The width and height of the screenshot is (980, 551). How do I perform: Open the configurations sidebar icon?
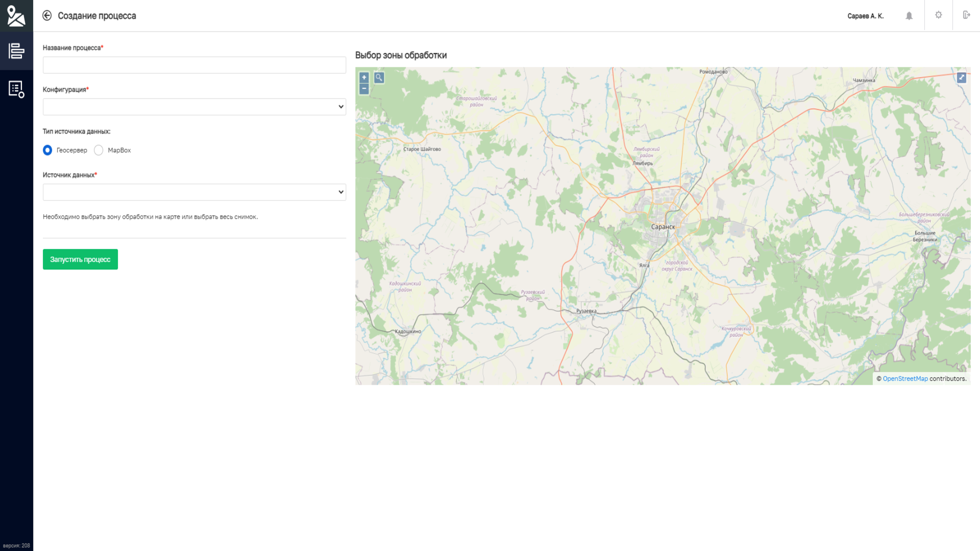click(16, 89)
